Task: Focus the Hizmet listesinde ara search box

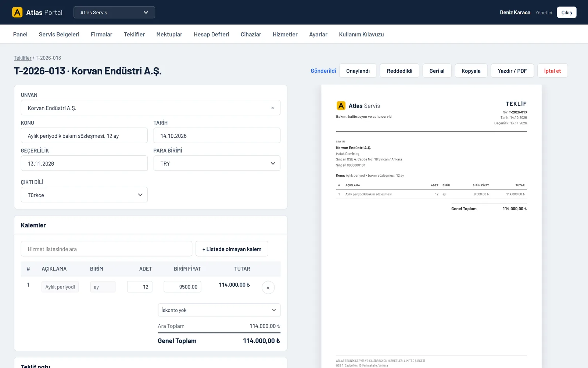Action: pos(107,249)
